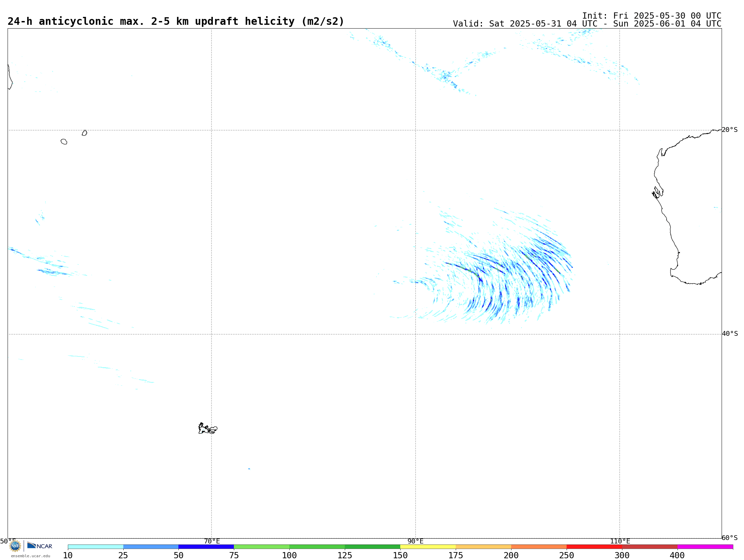Click the dark green 125-150 color swatch
The width and height of the screenshot is (744, 560).
(372, 547)
